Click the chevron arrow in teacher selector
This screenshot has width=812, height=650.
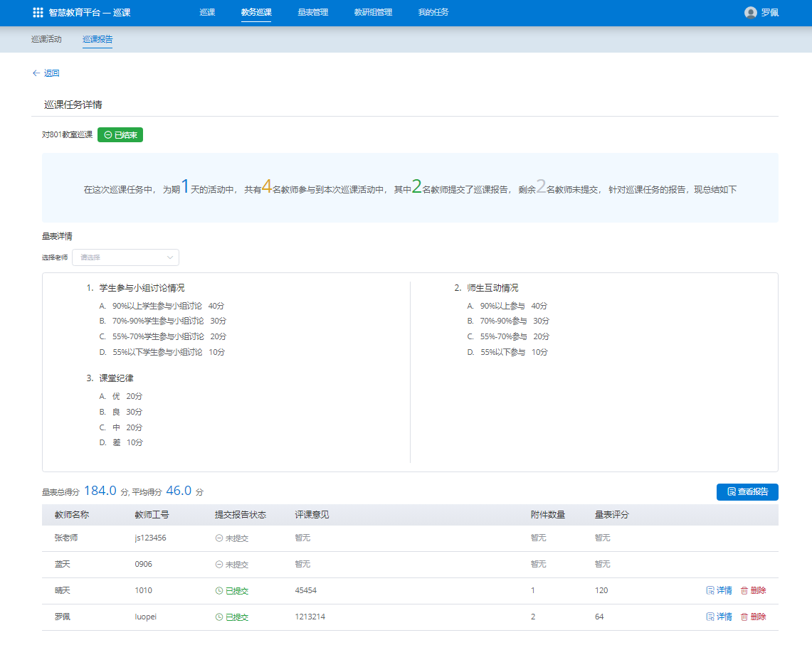tap(170, 257)
